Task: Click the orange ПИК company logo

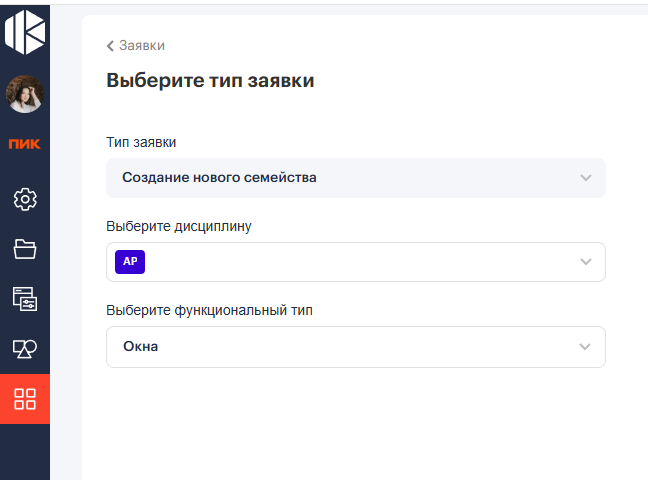Action: click(x=25, y=144)
